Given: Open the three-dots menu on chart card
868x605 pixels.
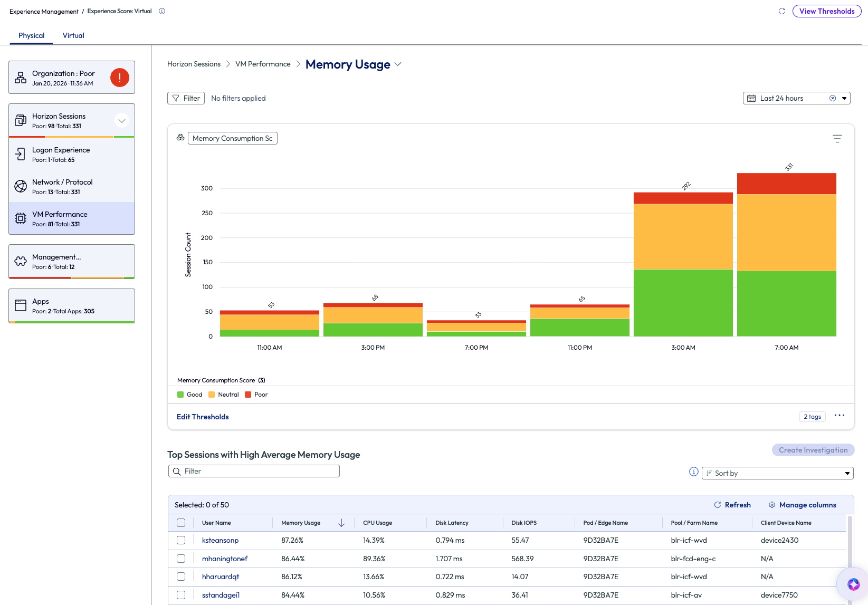Looking at the screenshot, I should point(840,416).
